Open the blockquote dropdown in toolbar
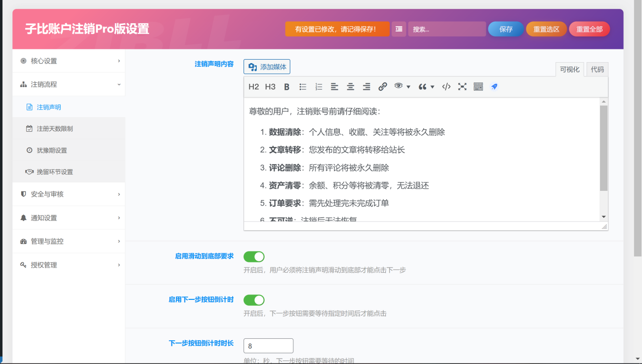The height and width of the screenshot is (364, 642). tap(426, 87)
